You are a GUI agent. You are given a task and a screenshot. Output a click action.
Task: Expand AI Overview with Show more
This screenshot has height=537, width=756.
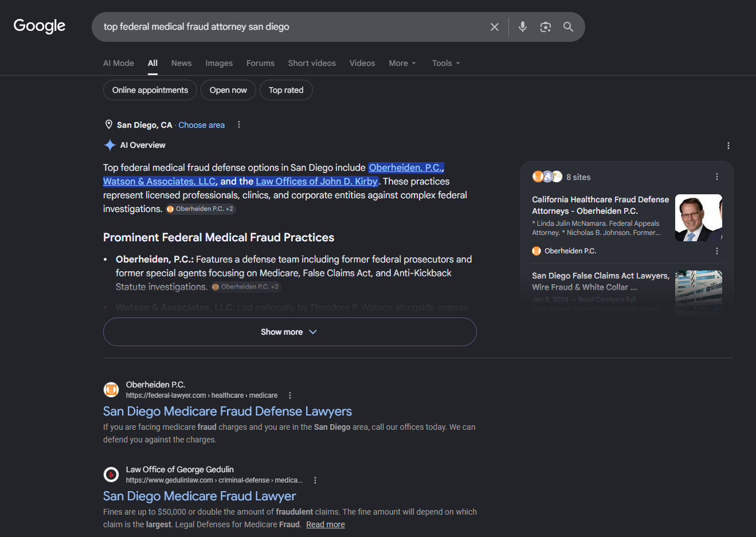(x=289, y=332)
